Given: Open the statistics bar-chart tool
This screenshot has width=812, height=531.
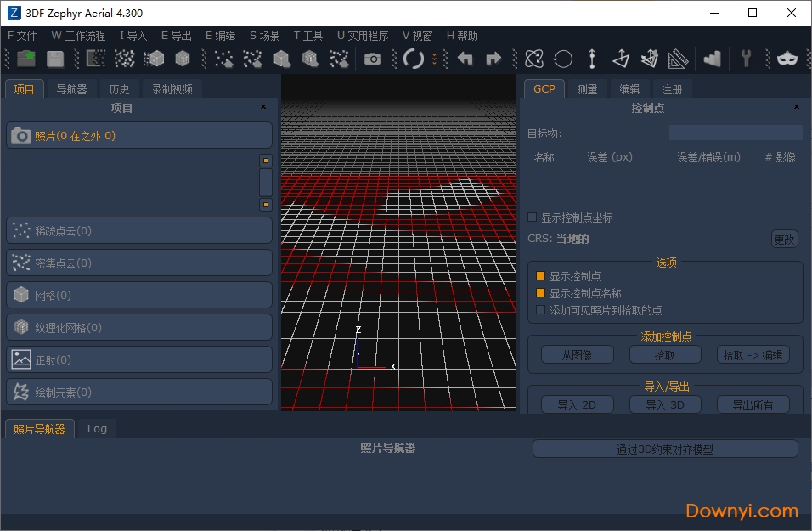Looking at the screenshot, I should click(712, 59).
